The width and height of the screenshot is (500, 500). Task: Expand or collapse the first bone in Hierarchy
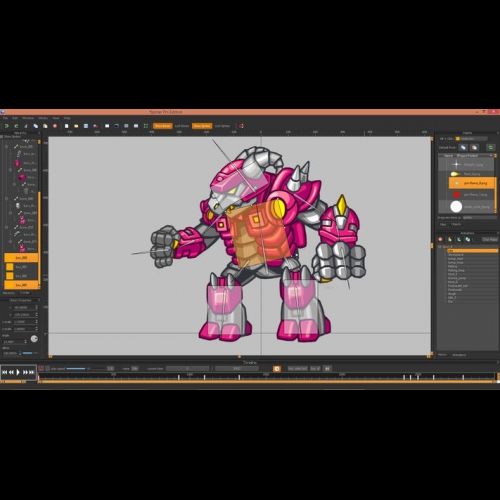point(7,146)
